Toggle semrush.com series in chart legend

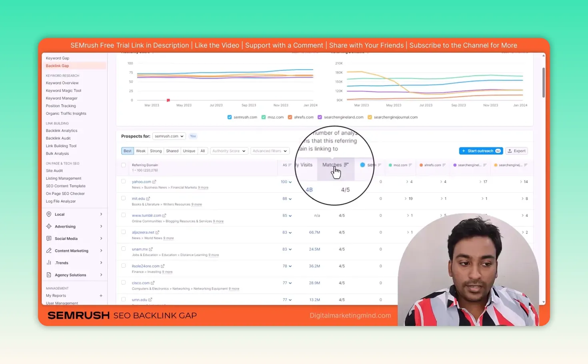pos(230,117)
